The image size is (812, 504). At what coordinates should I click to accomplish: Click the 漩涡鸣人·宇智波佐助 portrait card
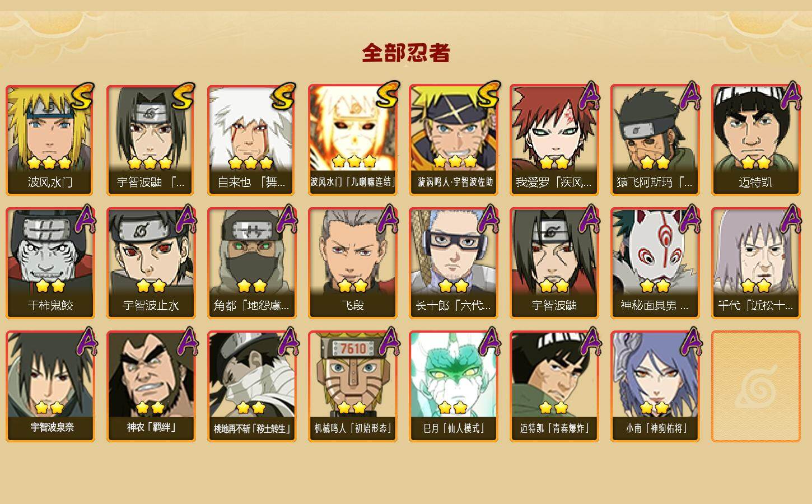point(454,140)
